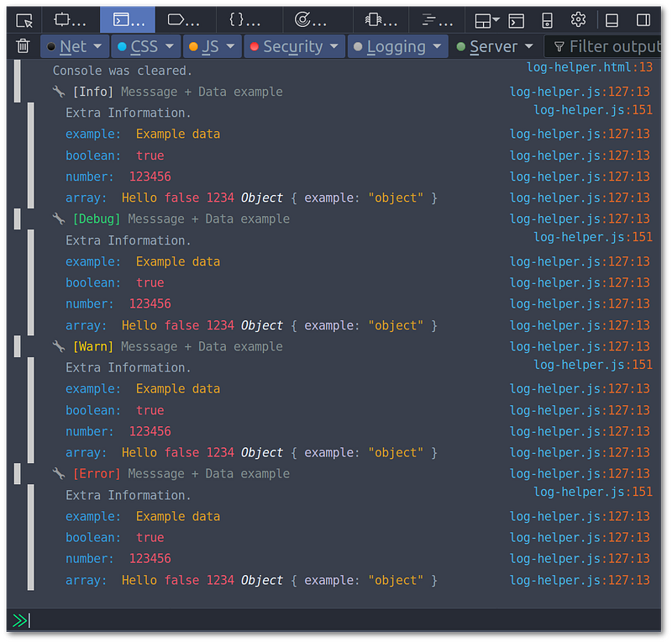Open the Network waterfall tab
This screenshot has height=643, width=672.
[x=437, y=19]
